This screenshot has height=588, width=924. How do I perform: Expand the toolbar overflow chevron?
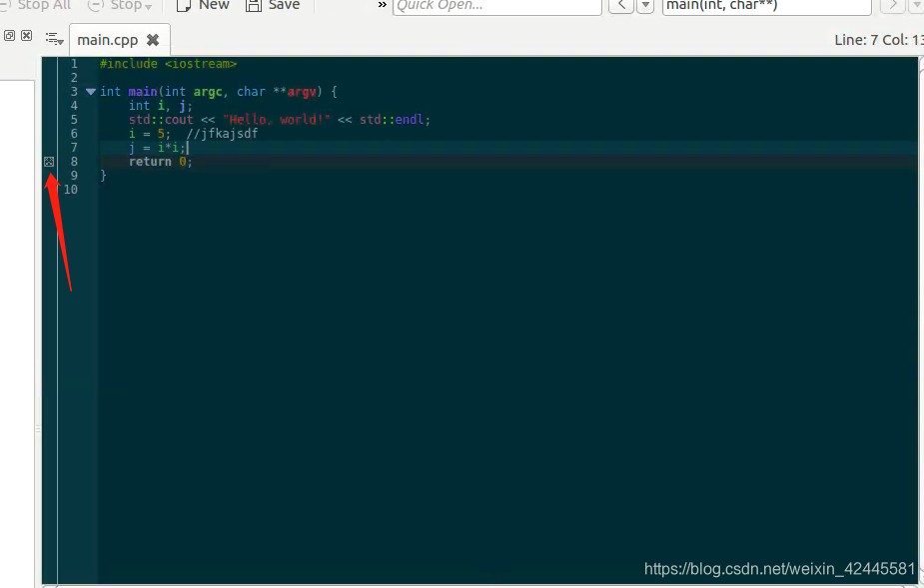(382, 5)
